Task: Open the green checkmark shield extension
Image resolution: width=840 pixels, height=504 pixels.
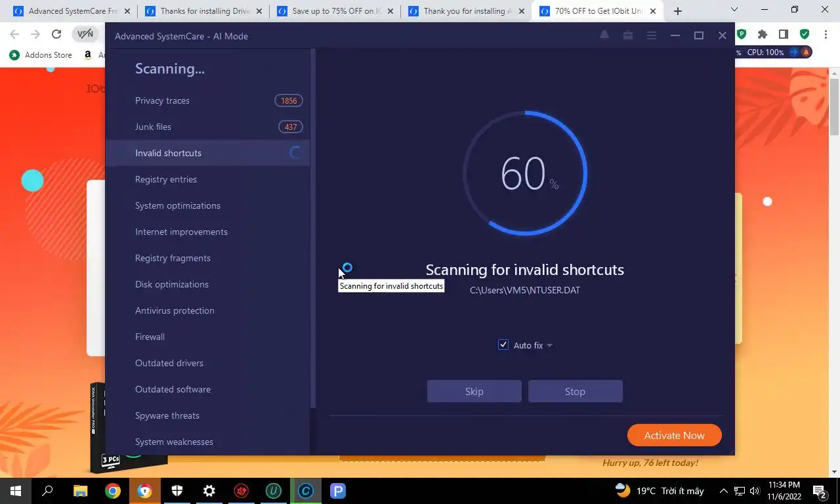Action: click(x=805, y=34)
